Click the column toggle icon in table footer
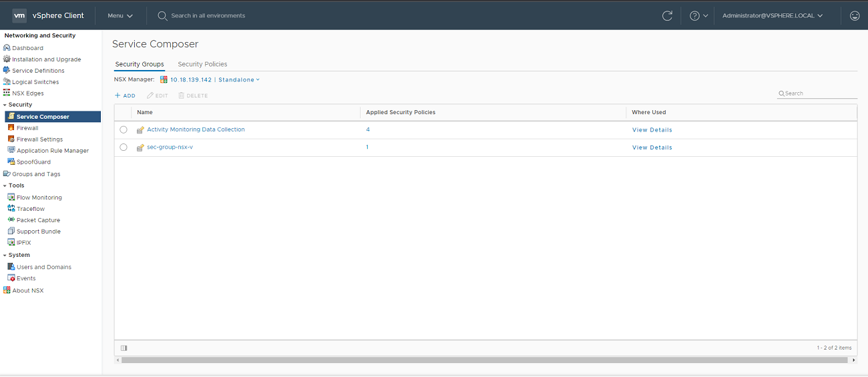 (x=124, y=348)
